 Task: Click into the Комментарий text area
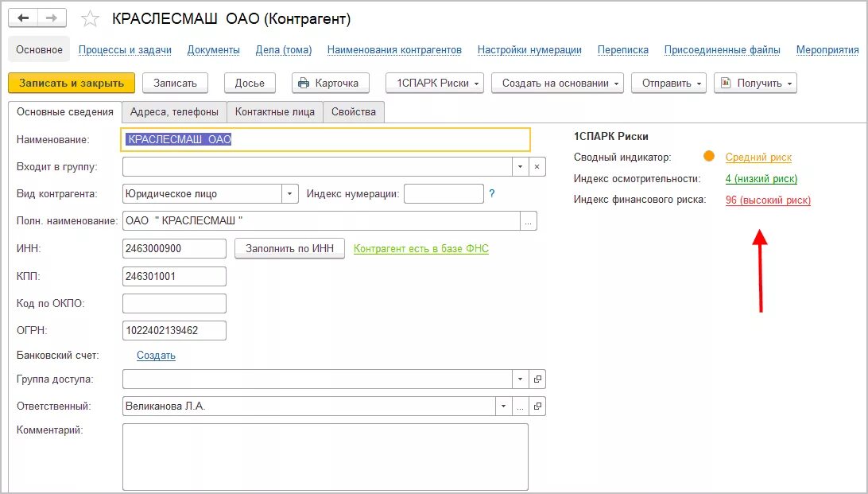[x=325, y=457]
